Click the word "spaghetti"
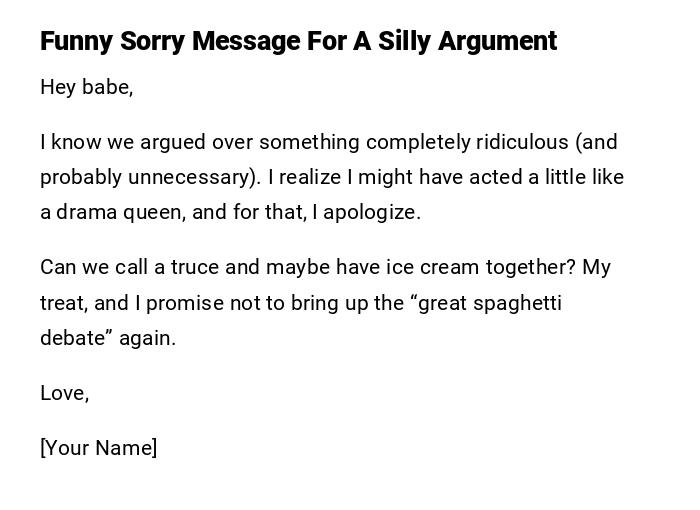700x510 pixels. click(512, 302)
